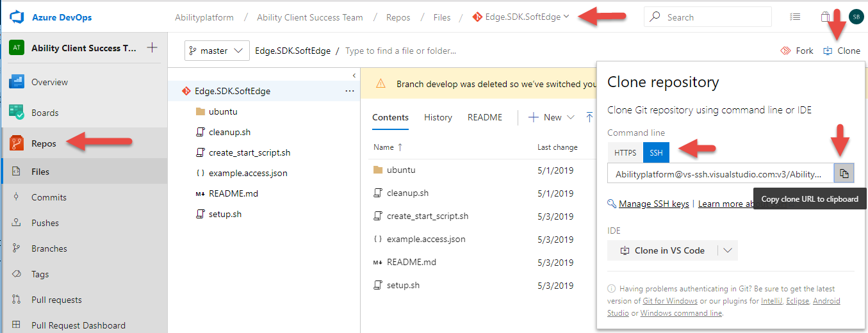The width and height of the screenshot is (868, 333).
Task: Open the marketplace shopping bag icon
Action: click(826, 17)
